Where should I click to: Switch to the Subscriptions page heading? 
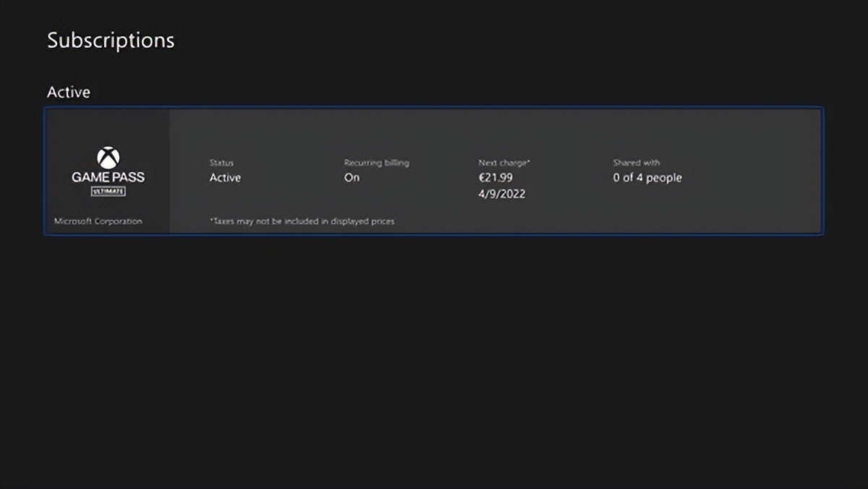(110, 41)
